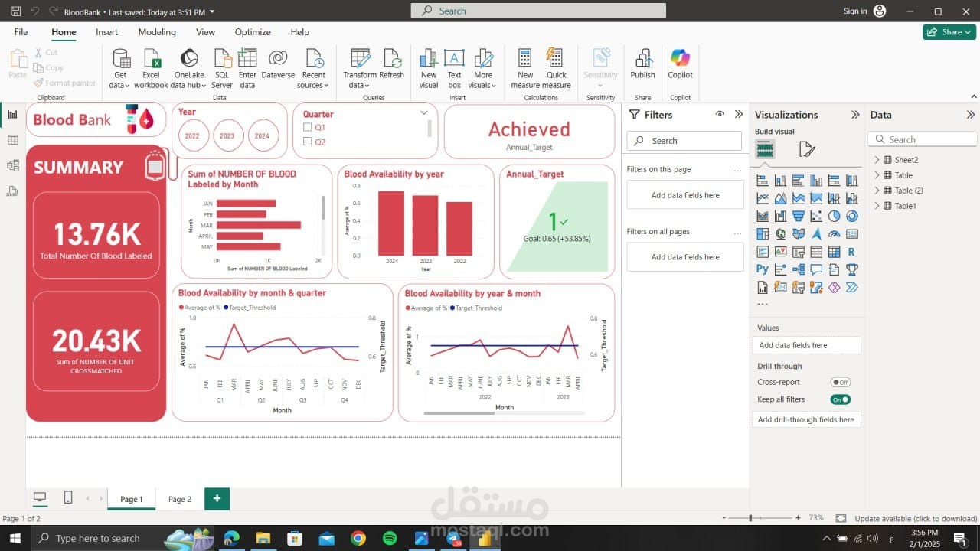Switch to Modeling ribbon tab

click(x=157, y=32)
